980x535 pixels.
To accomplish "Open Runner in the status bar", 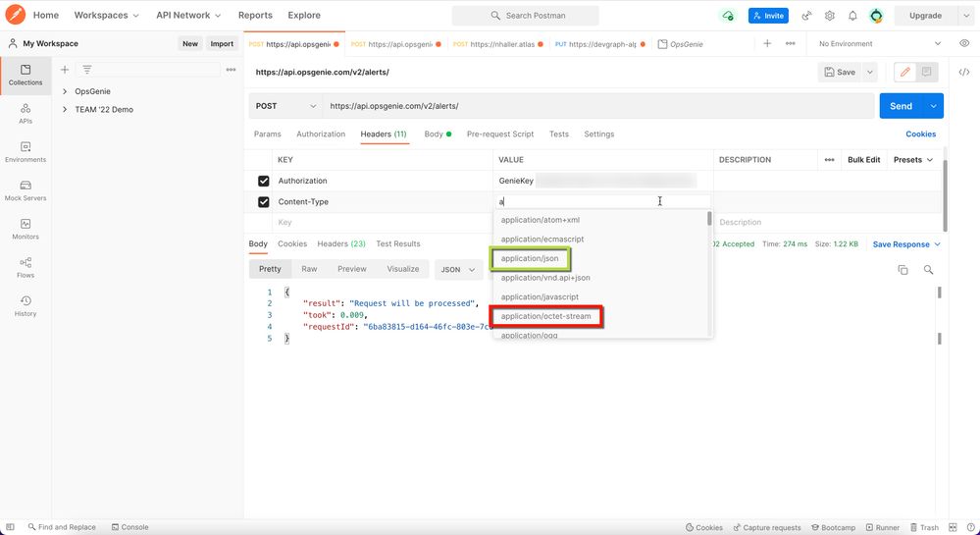I will pos(883,527).
